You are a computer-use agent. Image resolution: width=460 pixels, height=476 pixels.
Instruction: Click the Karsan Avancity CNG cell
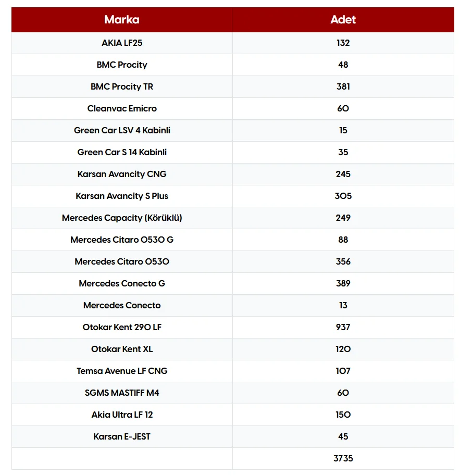122,174
